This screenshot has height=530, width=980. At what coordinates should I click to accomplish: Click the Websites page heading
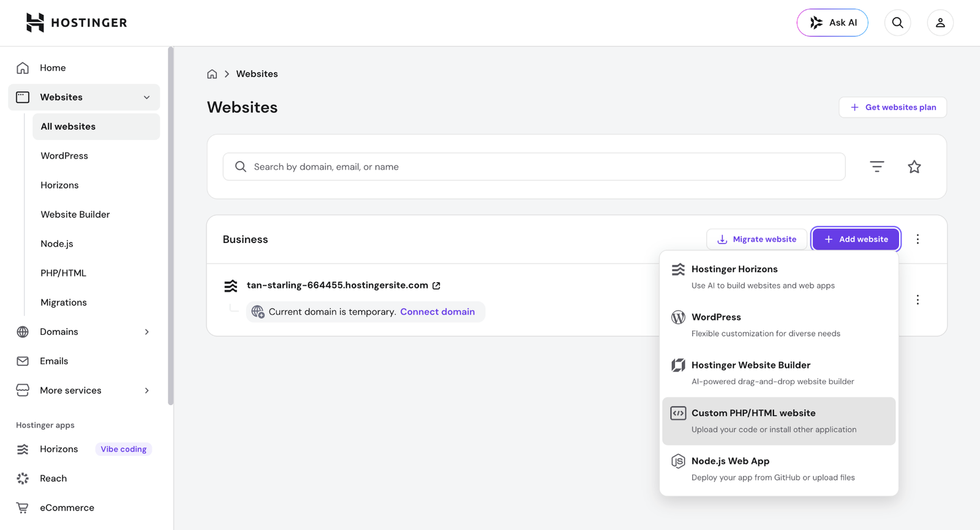coord(243,107)
